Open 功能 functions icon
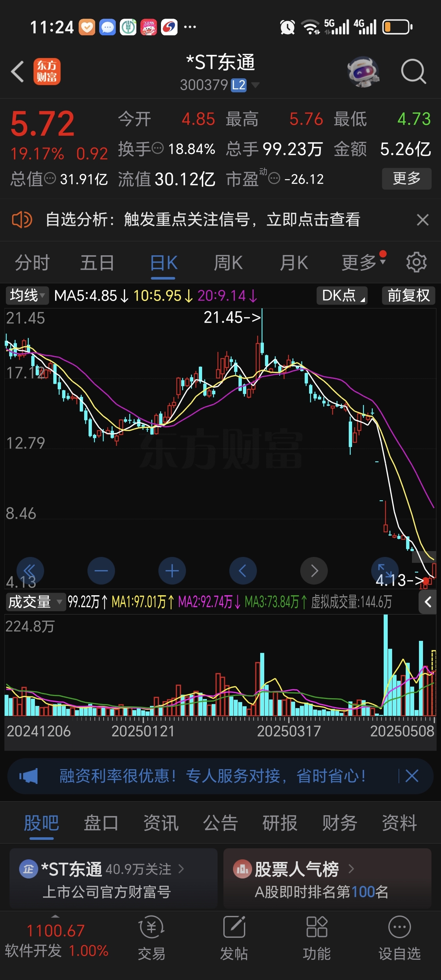Image resolution: width=441 pixels, height=980 pixels. pyautogui.click(x=317, y=938)
